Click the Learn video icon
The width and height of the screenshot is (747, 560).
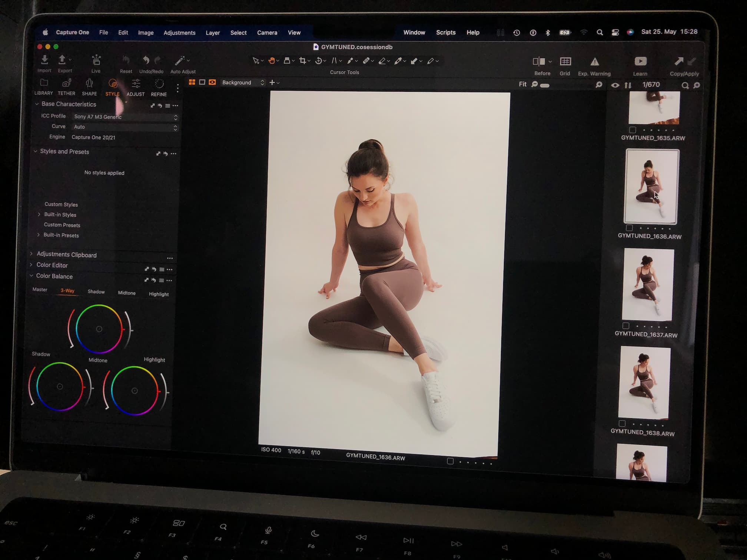[640, 61]
